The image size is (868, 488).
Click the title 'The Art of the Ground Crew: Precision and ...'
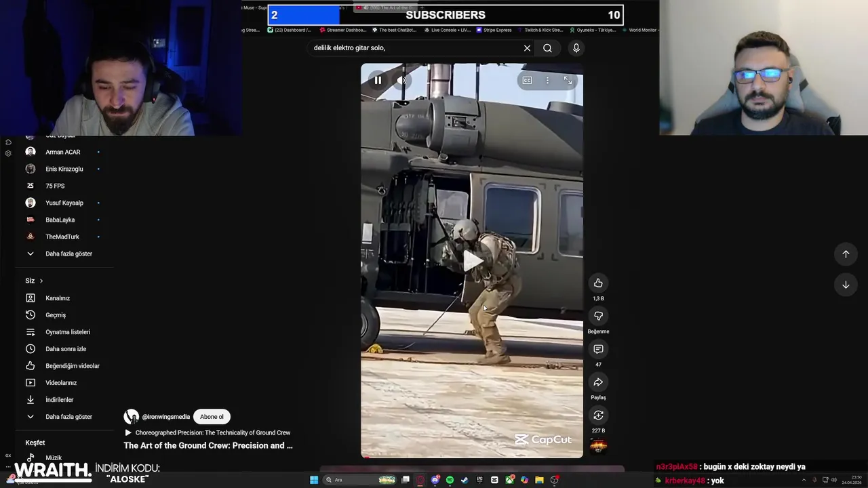coord(208,445)
